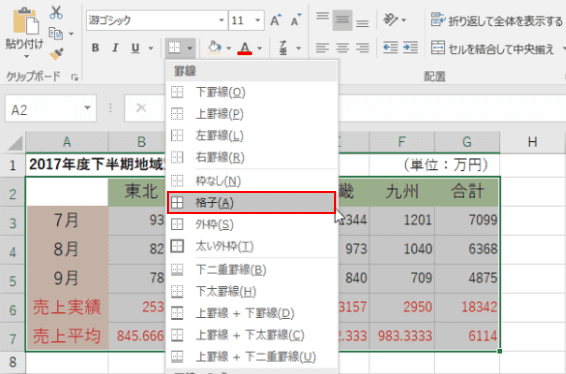Viewport: 566px width, 374px height.
Task: Apply the fill color bucket
Action: pos(214,48)
